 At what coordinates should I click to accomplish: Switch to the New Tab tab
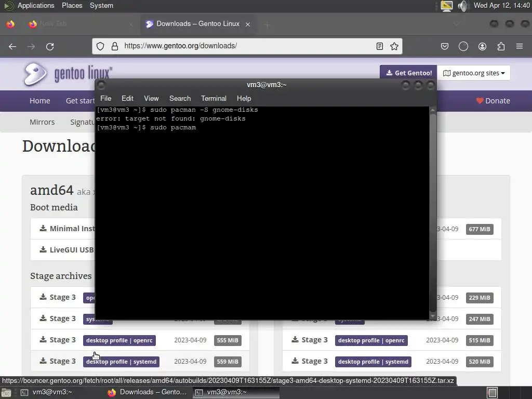coord(81,24)
